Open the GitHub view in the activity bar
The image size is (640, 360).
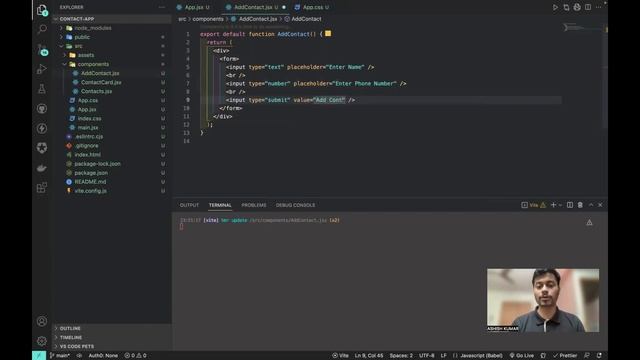point(42,109)
